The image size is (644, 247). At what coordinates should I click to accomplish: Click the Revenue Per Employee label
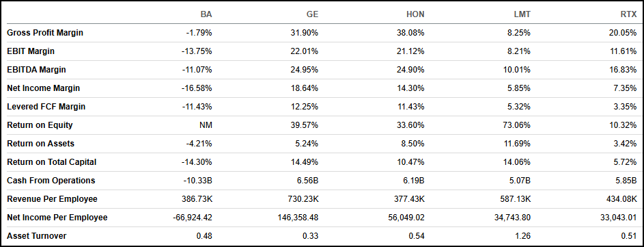52,199
